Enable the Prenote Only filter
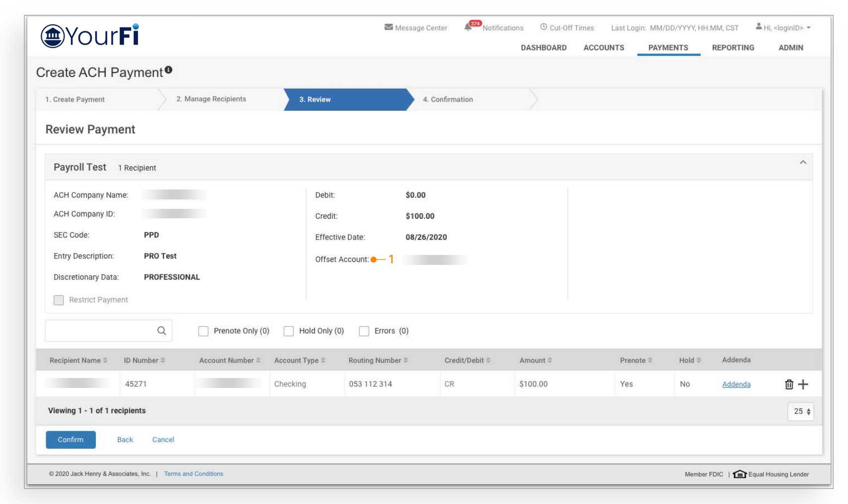This screenshot has width=848, height=504. 203,331
